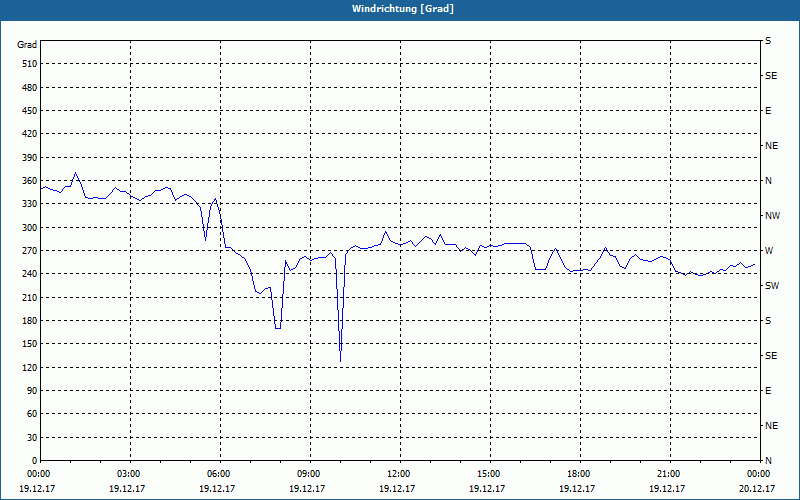The image size is (800, 500).
Task: Click the 300 y-axis label
Action: point(30,228)
